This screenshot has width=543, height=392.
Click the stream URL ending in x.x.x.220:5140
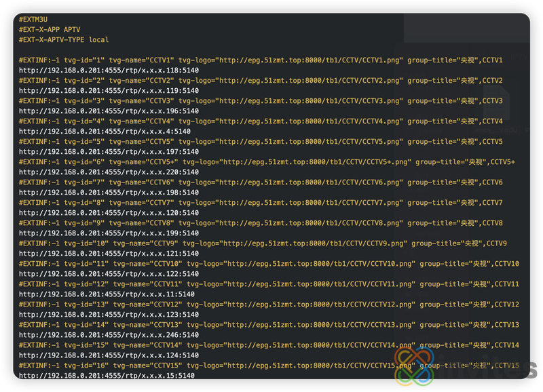pos(109,172)
